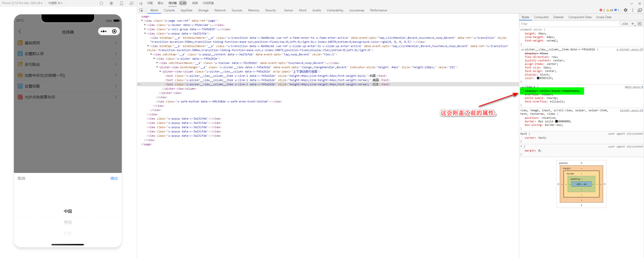Tap the icon beside 允许点击遮罩关闭
The width and height of the screenshot is (644, 258).
20,97
